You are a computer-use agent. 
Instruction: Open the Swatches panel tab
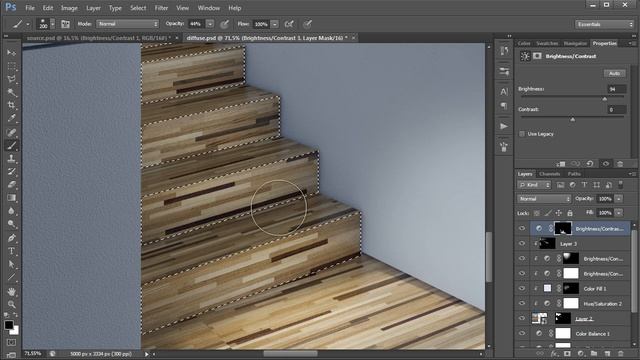(x=547, y=43)
